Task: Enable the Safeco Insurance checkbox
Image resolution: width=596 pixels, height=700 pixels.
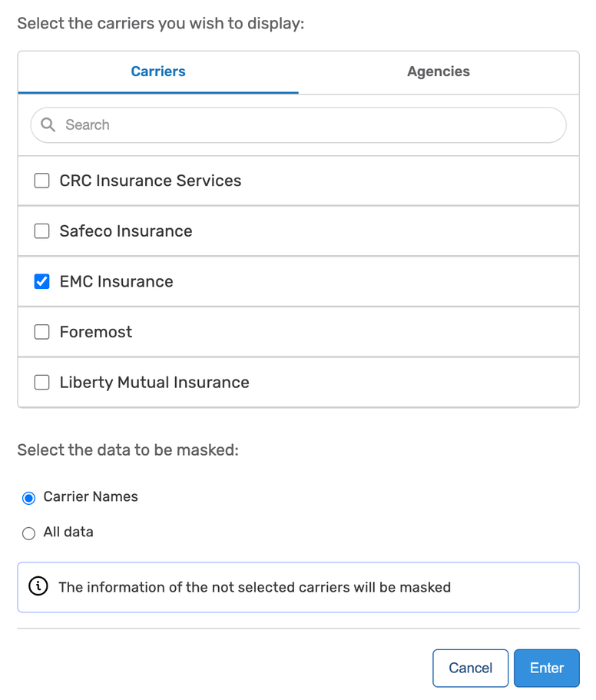Action: pos(42,231)
